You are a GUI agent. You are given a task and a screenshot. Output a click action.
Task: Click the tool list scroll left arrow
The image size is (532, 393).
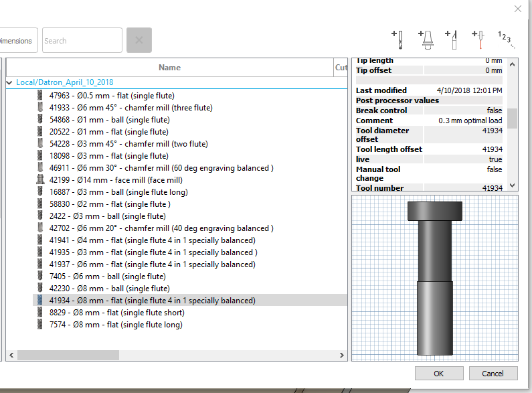(x=11, y=355)
